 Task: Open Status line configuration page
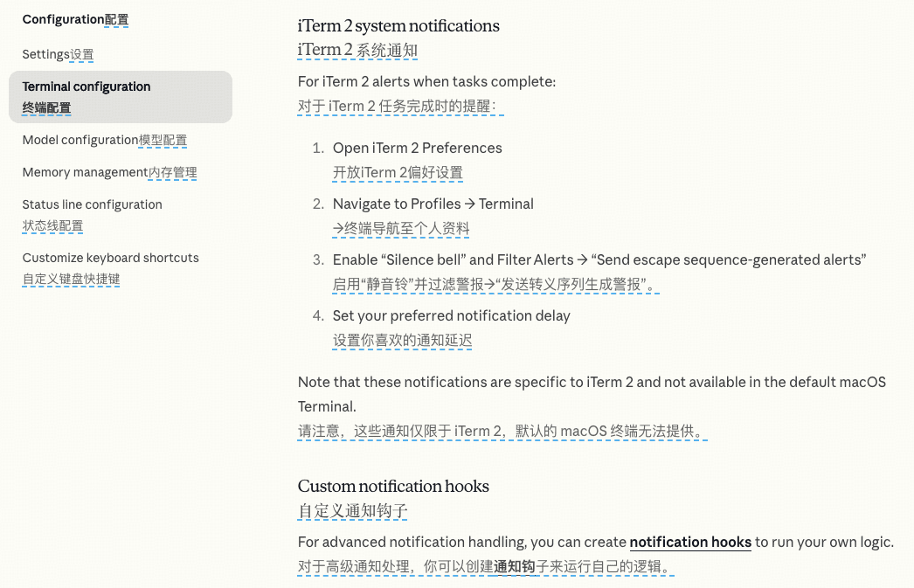(x=92, y=204)
